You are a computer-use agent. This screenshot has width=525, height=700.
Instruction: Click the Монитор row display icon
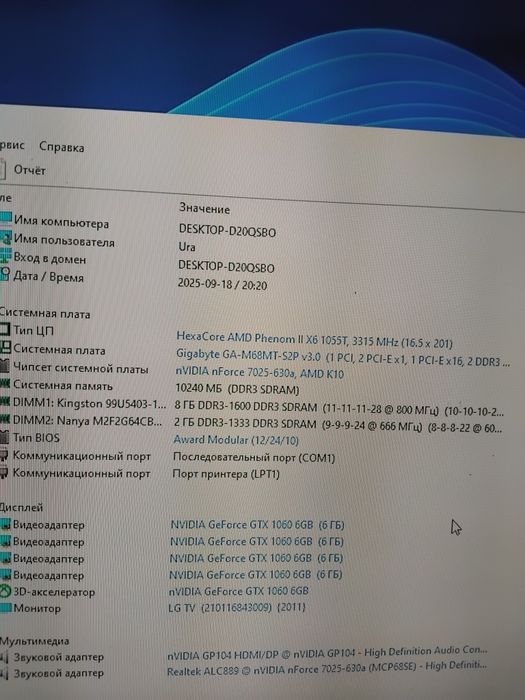[5, 608]
